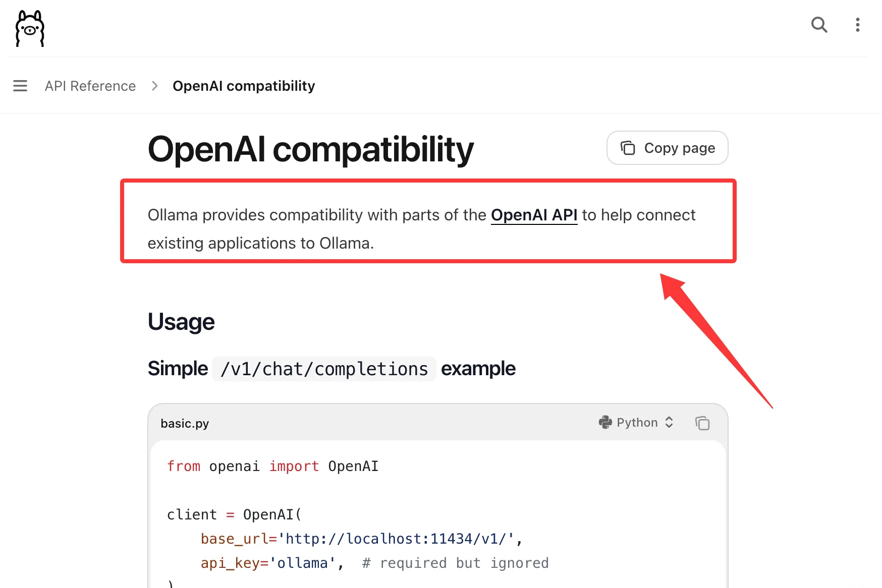Open the three-dot more options menu

pyautogui.click(x=857, y=25)
